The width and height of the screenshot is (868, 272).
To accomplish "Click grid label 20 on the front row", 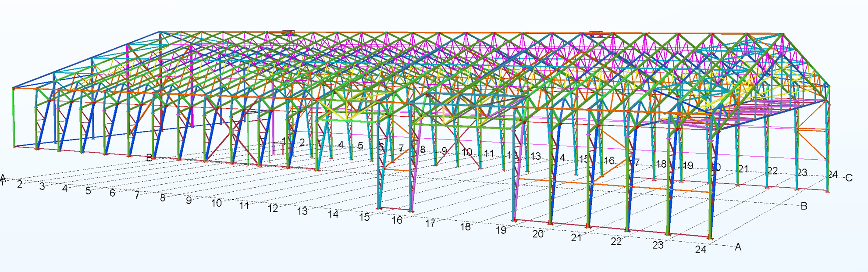I will (x=538, y=234).
